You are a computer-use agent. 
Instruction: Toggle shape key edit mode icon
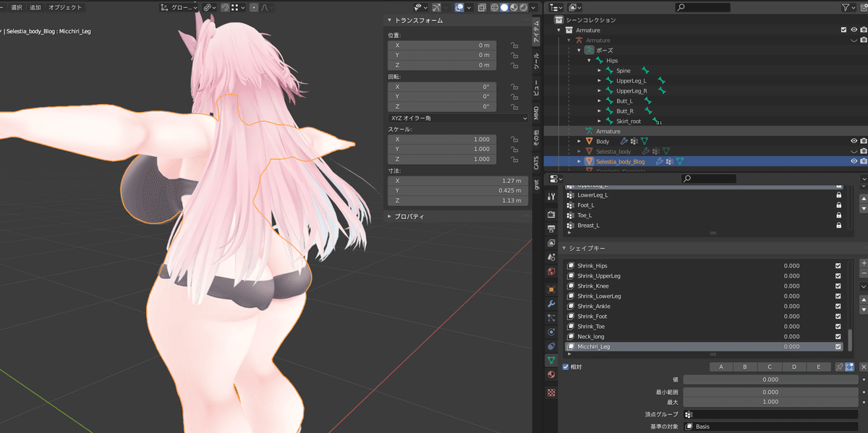pyautogui.click(x=849, y=367)
